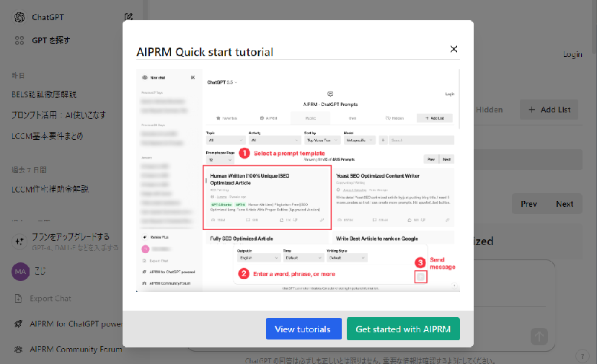Open AIPRM for ChatGPT powered link
Image resolution: width=597 pixels, height=364 pixels.
76,324
